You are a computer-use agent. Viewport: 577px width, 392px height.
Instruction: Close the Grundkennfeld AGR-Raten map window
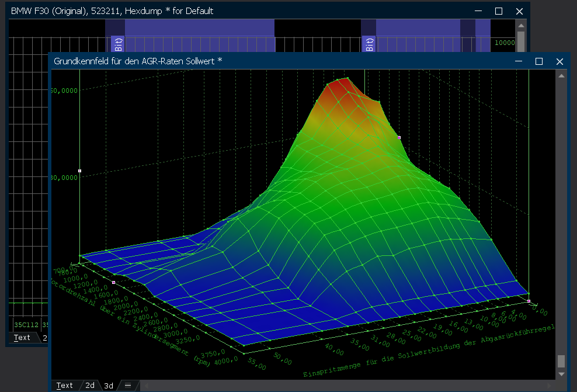pos(559,61)
